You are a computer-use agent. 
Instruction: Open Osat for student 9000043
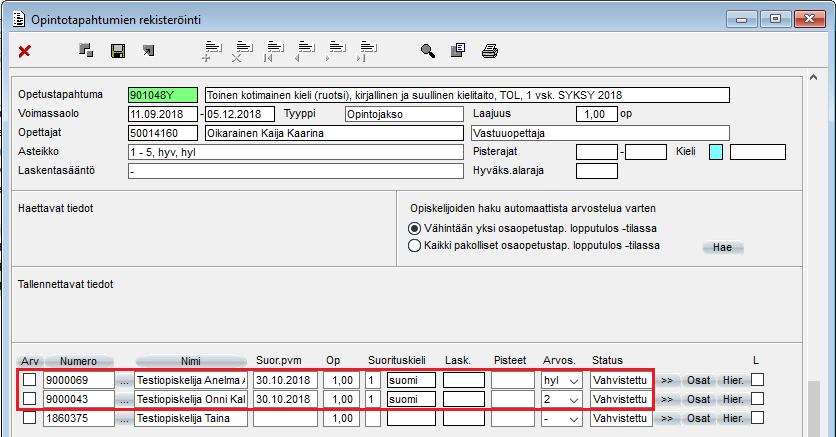click(x=698, y=400)
